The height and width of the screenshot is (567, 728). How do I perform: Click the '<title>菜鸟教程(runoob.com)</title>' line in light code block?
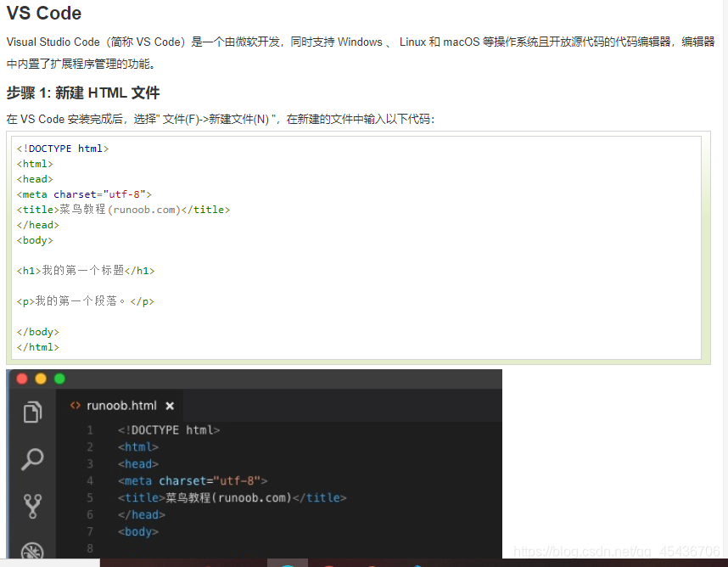coord(124,210)
